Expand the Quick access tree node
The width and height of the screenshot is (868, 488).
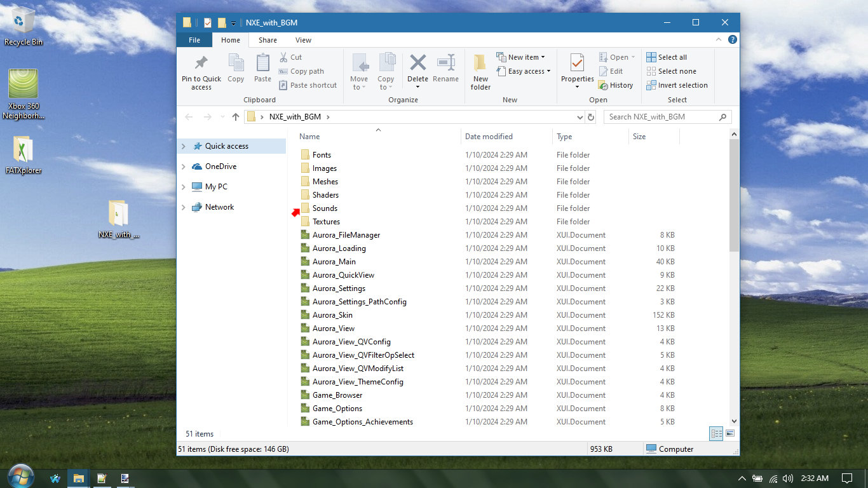[184, 146]
